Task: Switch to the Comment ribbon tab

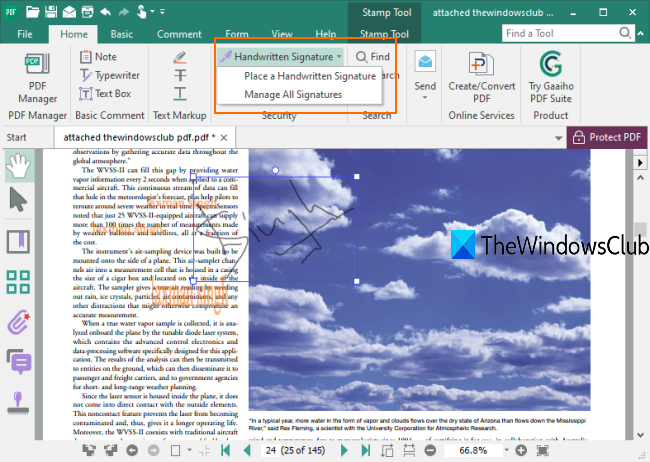Action: [x=179, y=34]
